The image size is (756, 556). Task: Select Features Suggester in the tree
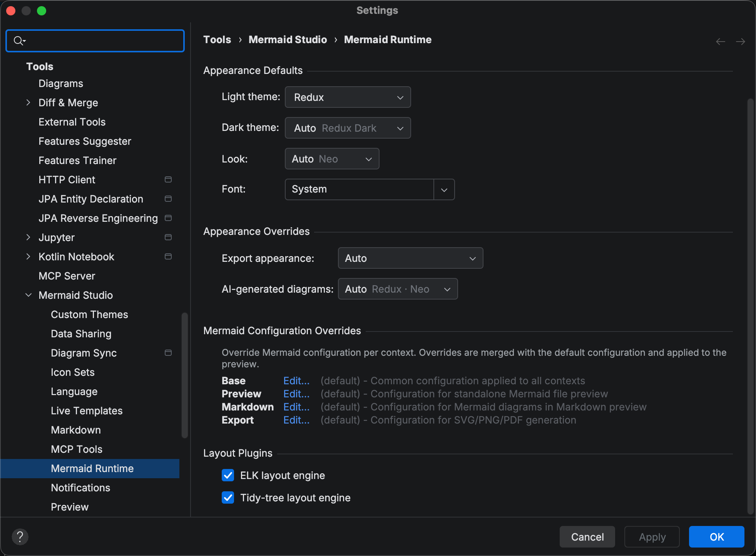(x=85, y=141)
